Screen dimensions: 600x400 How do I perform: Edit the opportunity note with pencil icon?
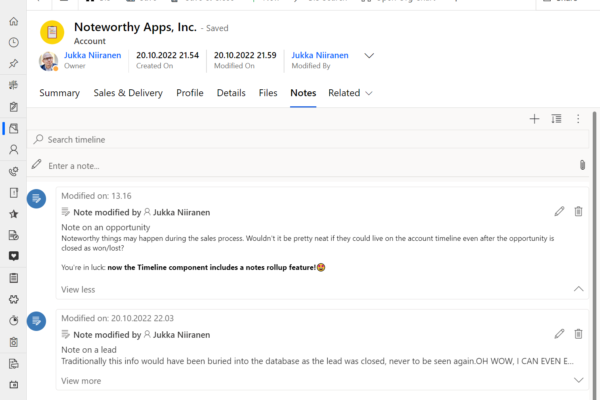click(559, 211)
